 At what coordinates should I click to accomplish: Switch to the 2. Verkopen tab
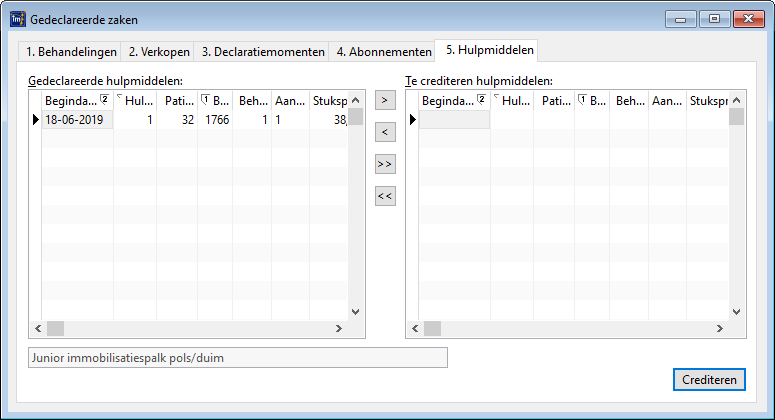point(159,52)
